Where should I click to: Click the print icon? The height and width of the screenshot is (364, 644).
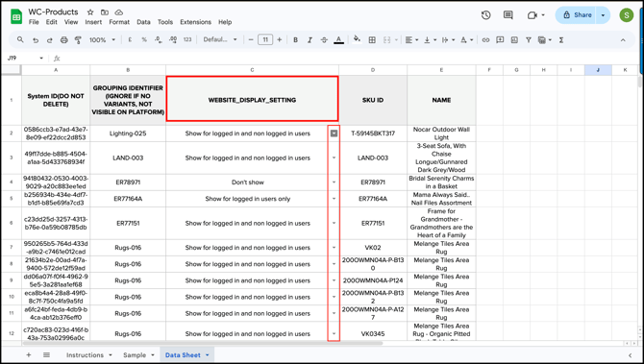click(63, 39)
